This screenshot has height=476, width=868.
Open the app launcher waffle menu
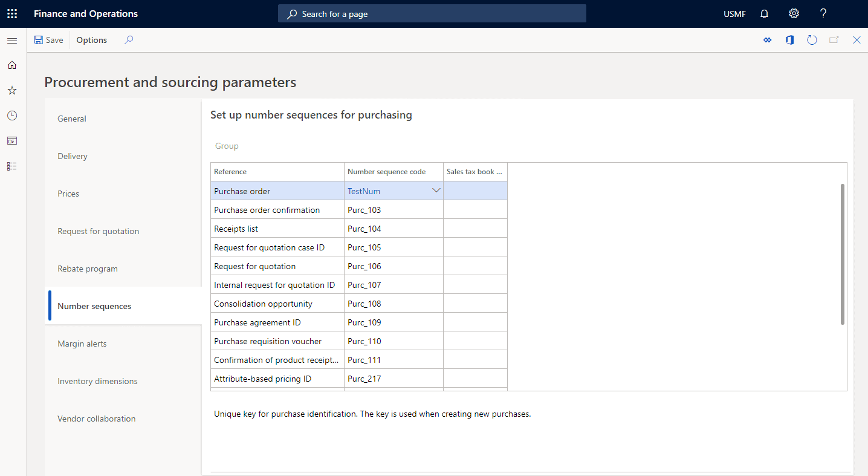coord(12,13)
